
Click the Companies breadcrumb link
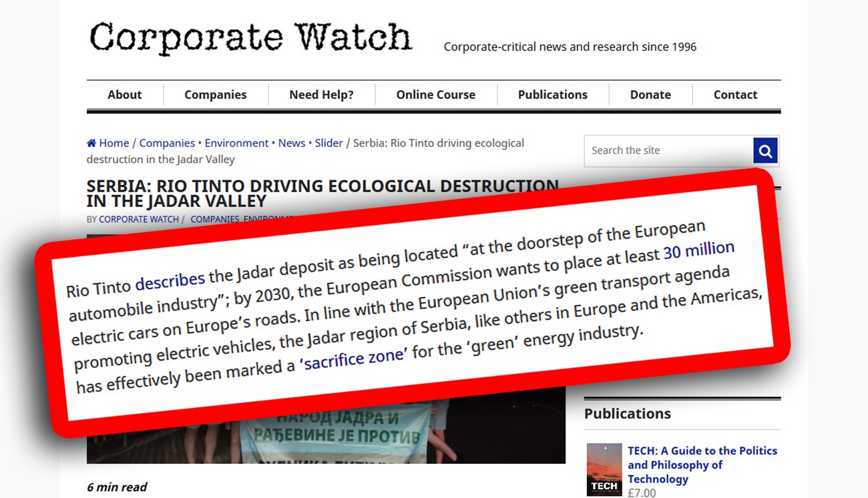[x=167, y=143]
